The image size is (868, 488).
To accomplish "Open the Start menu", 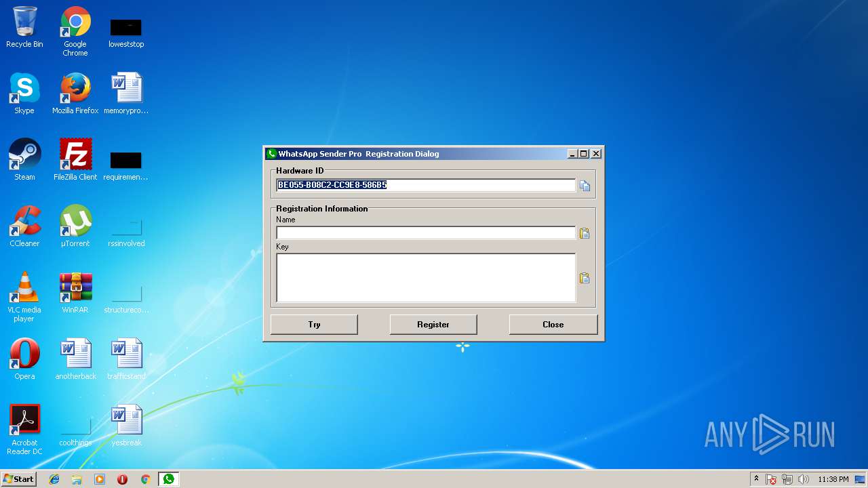I will point(18,479).
